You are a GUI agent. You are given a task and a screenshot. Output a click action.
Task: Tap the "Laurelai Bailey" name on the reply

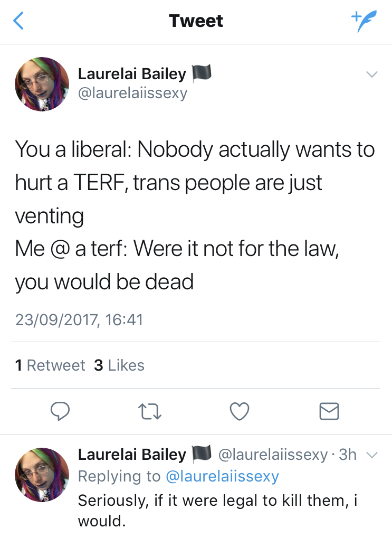[x=132, y=455]
